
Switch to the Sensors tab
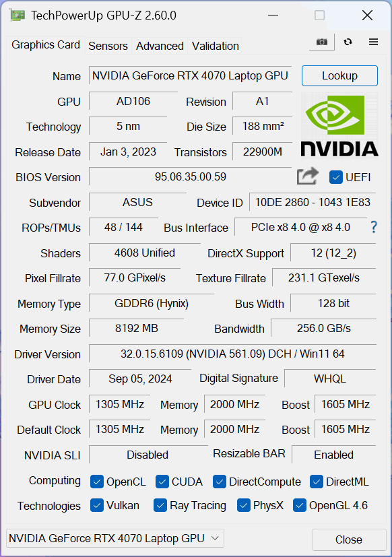pos(108,46)
